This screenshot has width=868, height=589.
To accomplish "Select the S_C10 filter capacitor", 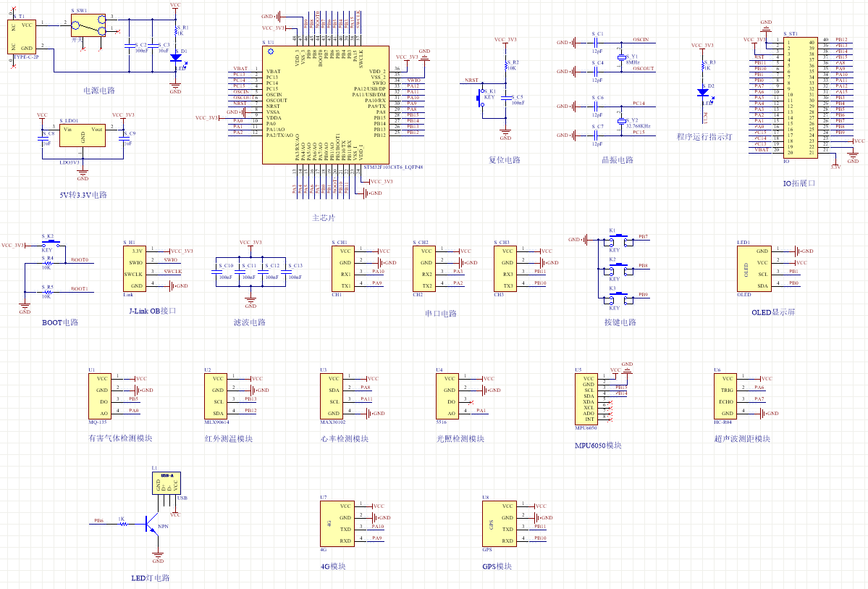I will pos(216,272).
